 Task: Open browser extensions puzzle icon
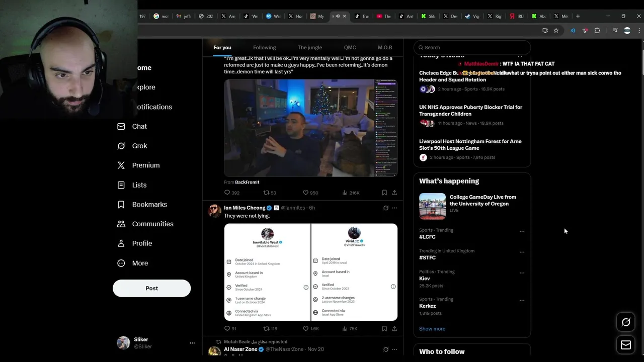click(x=597, y=31)
